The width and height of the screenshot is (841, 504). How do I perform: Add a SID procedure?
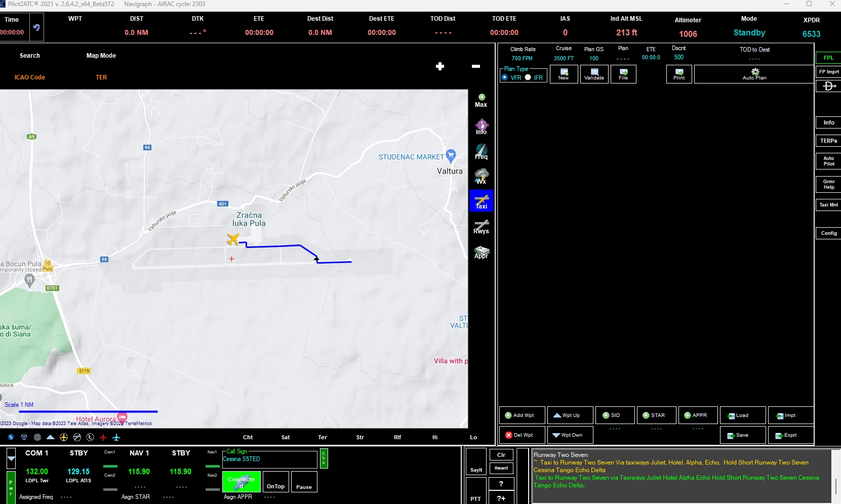[615, 415]
